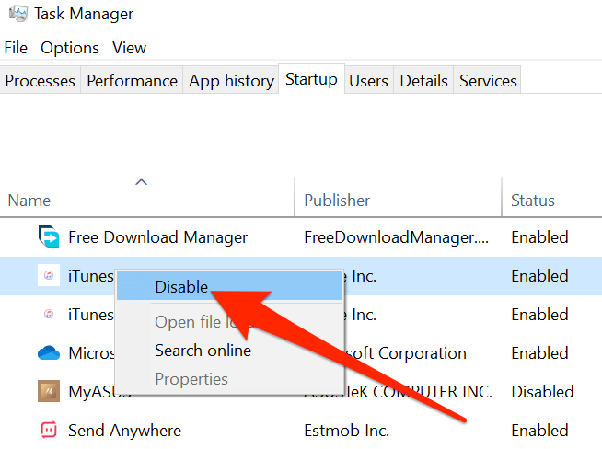Open the File menu
The width and height of the screenshot is (602, 449).
[16, 47]
